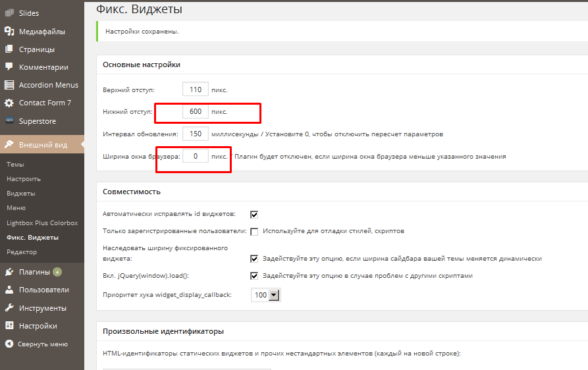Click the Пользователи user icon

pyautogui.click(x=9, y=289)
